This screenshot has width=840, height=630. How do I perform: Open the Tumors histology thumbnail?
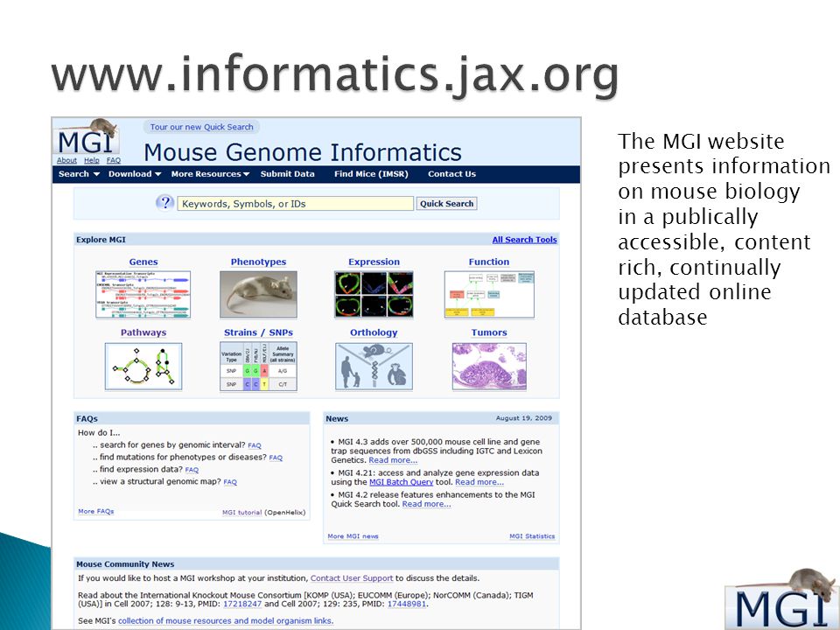490,367
